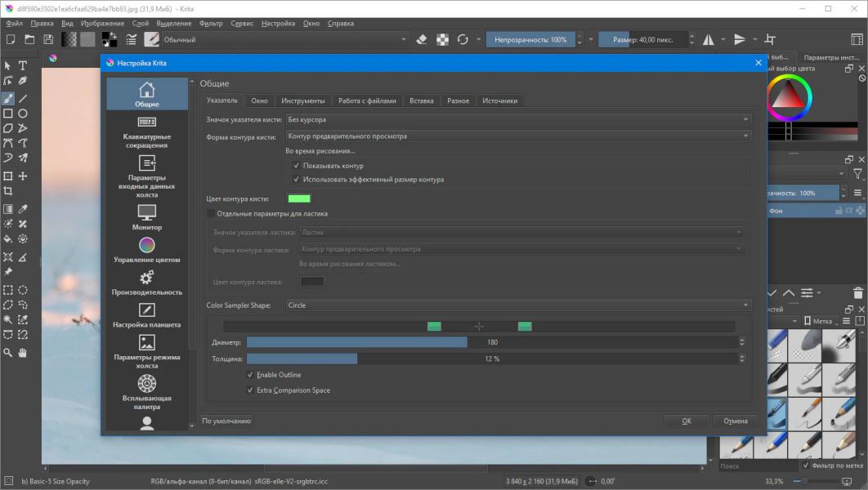868x490 pixels.
Task: Click the green brush outline color swatch
Action: (299, 198)
